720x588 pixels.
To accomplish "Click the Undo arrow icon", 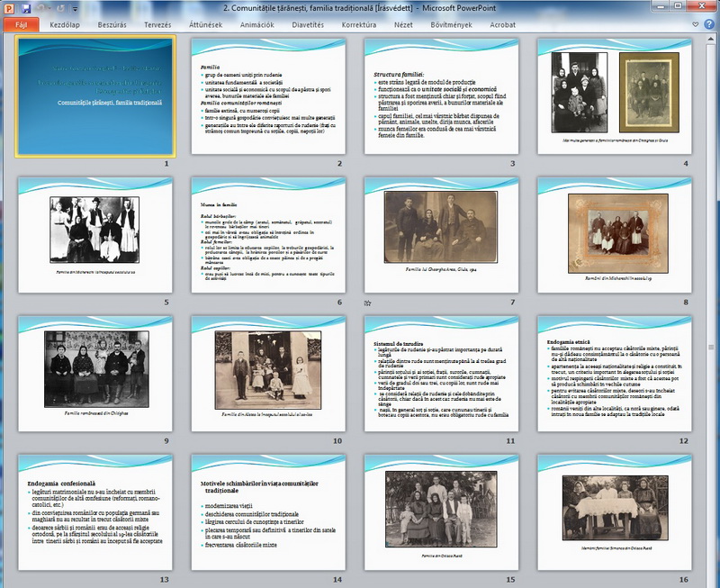I will [40, 7].
